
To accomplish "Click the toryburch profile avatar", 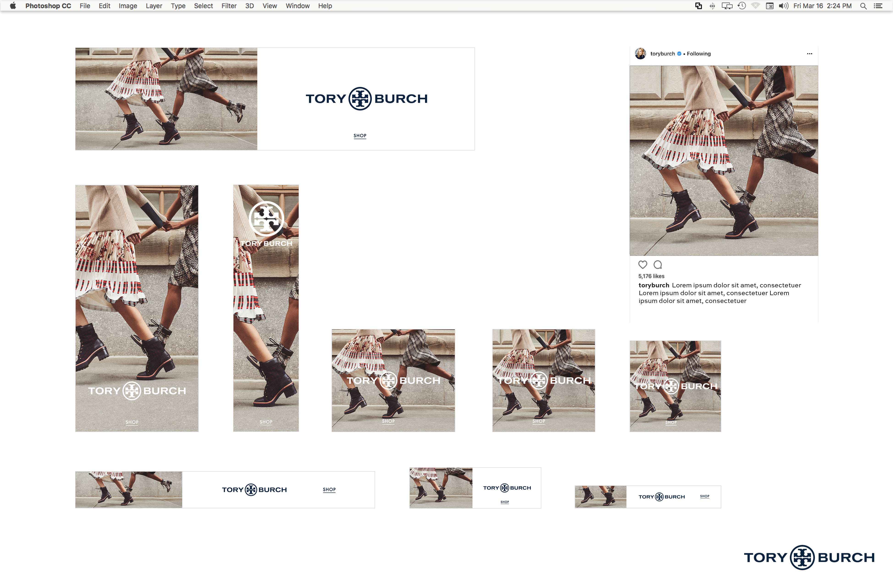I will pos(640,54).
